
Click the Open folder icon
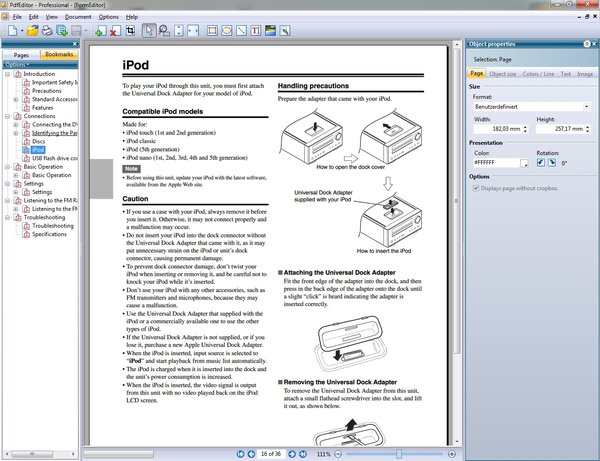(x=32, y=32)
